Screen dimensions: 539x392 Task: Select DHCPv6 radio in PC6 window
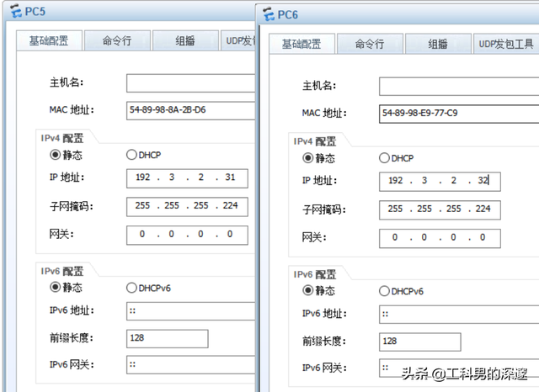pos(384,291)
